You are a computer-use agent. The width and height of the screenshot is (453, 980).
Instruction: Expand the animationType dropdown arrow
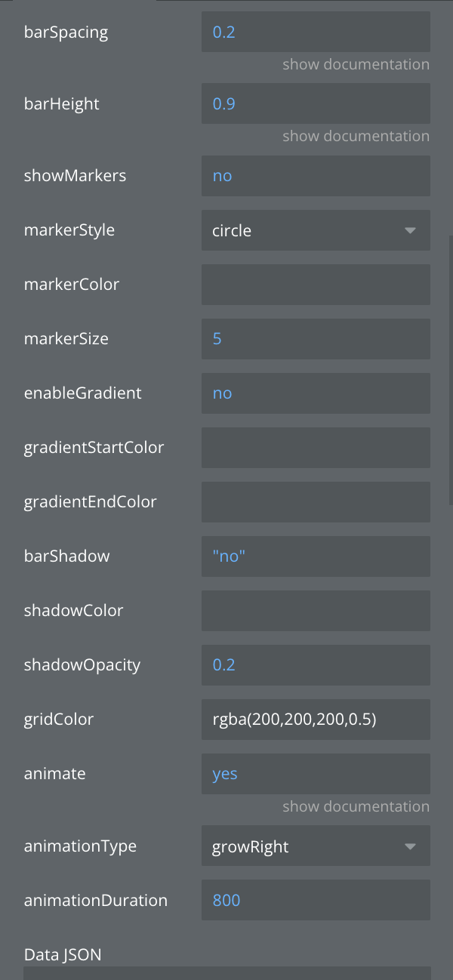410,846
